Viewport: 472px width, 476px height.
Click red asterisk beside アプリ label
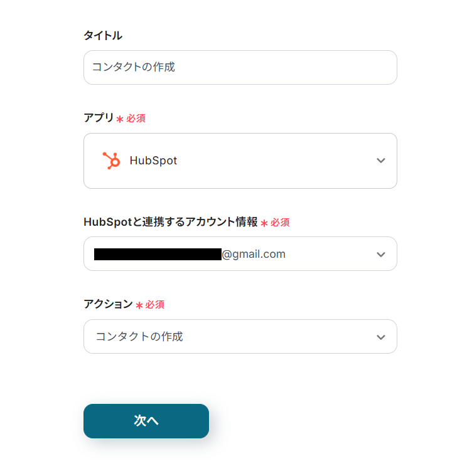coord(120,119)
